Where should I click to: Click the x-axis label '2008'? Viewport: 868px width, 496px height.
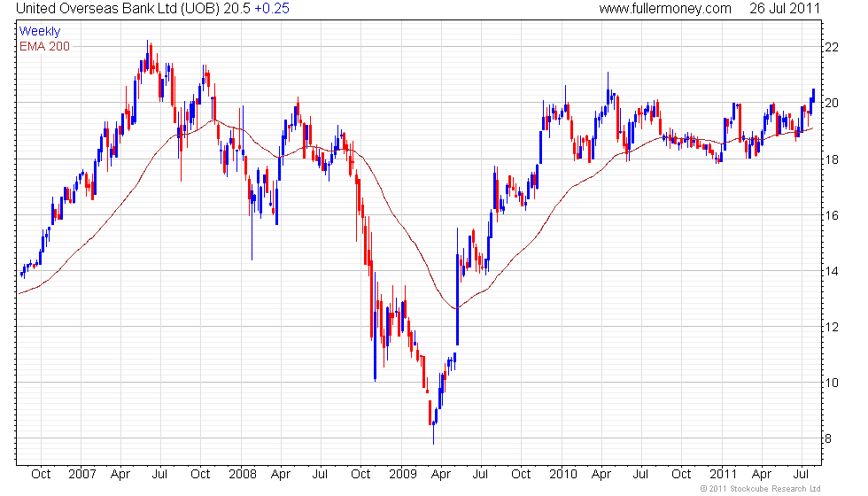pos(243,475)
